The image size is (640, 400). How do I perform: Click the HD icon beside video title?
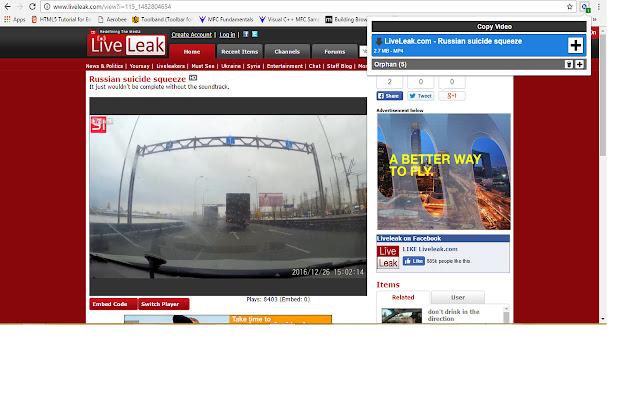193,78
